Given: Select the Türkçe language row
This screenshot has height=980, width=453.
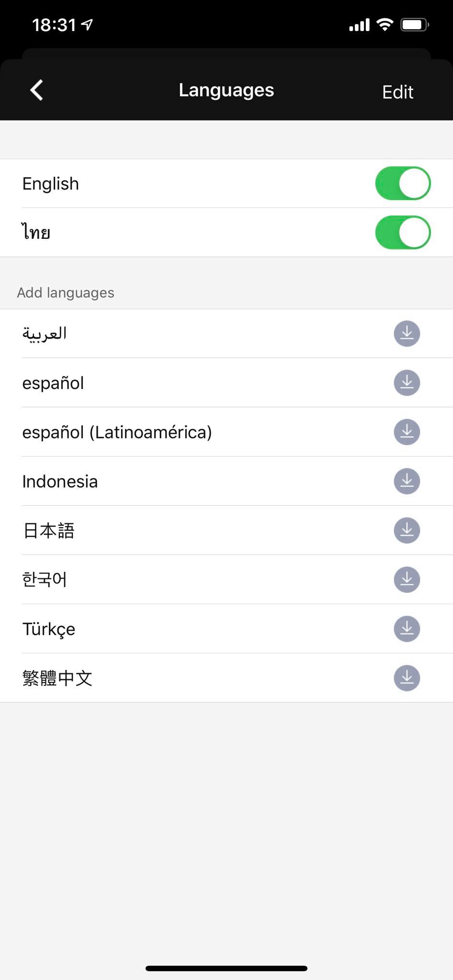Looking at the screenshot, I should [49, 629].
